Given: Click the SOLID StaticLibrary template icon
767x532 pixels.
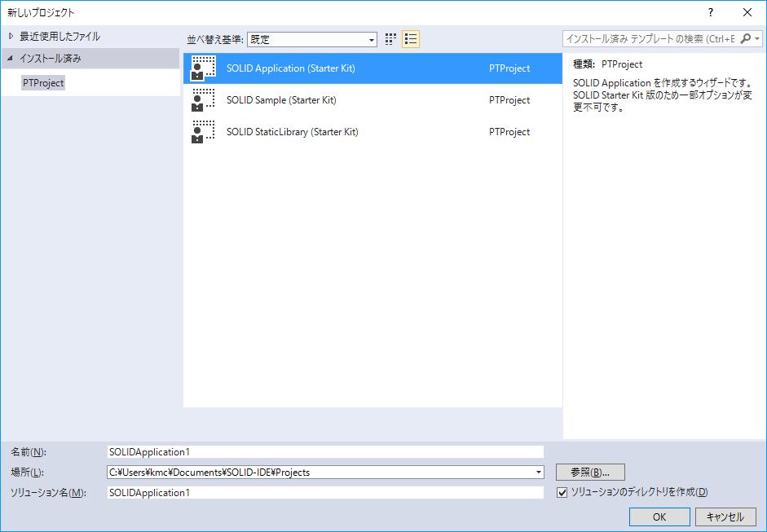Looking at the screenshot, I should [x=203, y=132].
